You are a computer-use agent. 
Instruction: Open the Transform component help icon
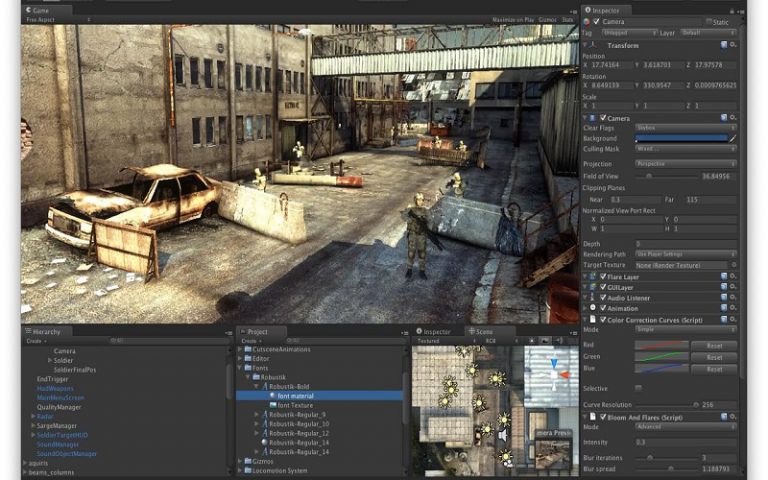[724, 45]
